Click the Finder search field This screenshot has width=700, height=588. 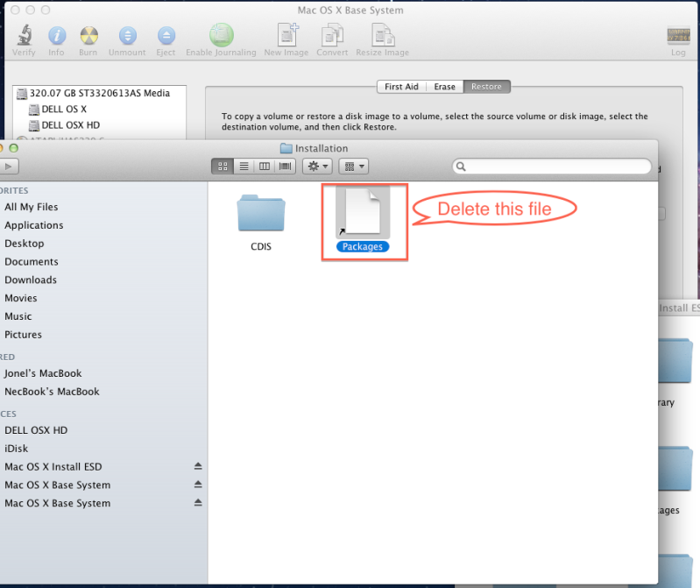pos(552,166)
